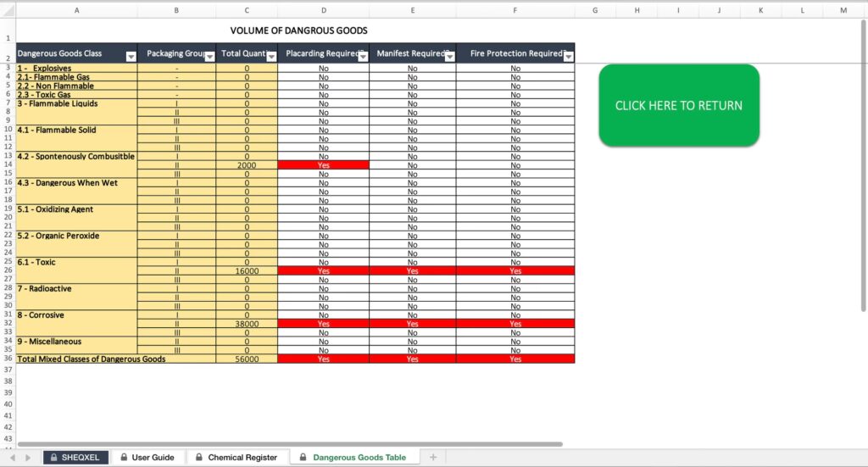Select column D header
Screen dimensions: 868x467
tap(323, 10)
